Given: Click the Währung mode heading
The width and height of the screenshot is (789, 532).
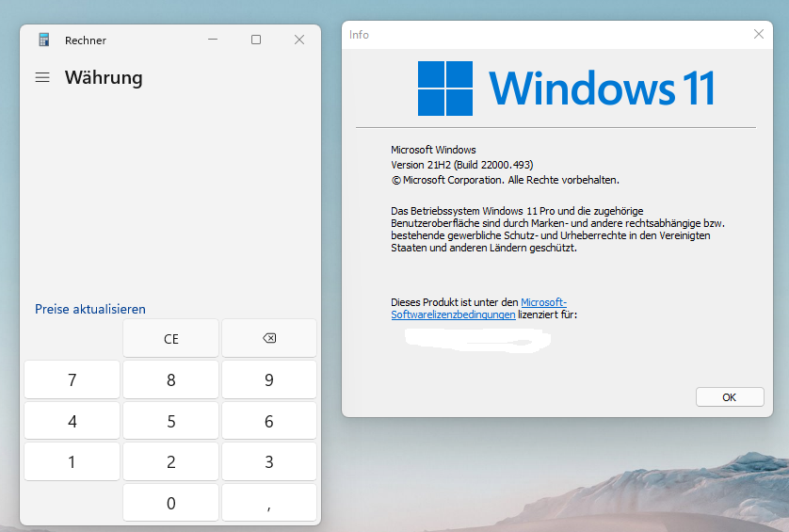Looking at the screenshot, I should [104, 77].
